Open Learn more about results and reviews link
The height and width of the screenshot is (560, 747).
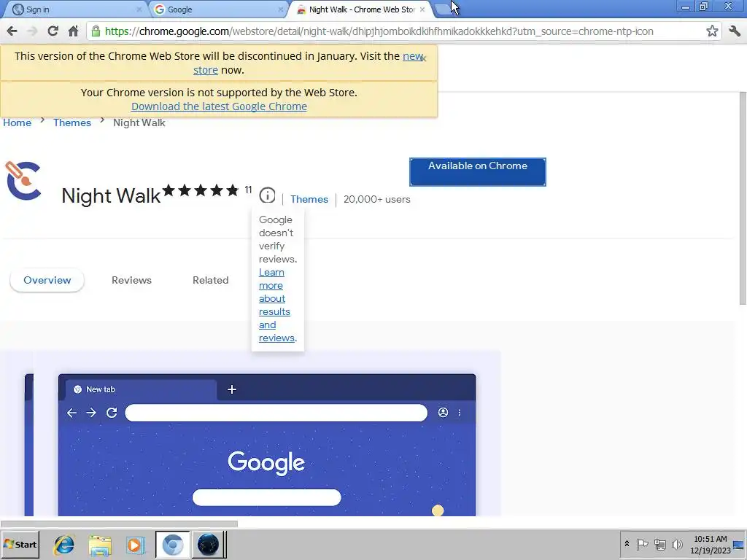[277, 306]
